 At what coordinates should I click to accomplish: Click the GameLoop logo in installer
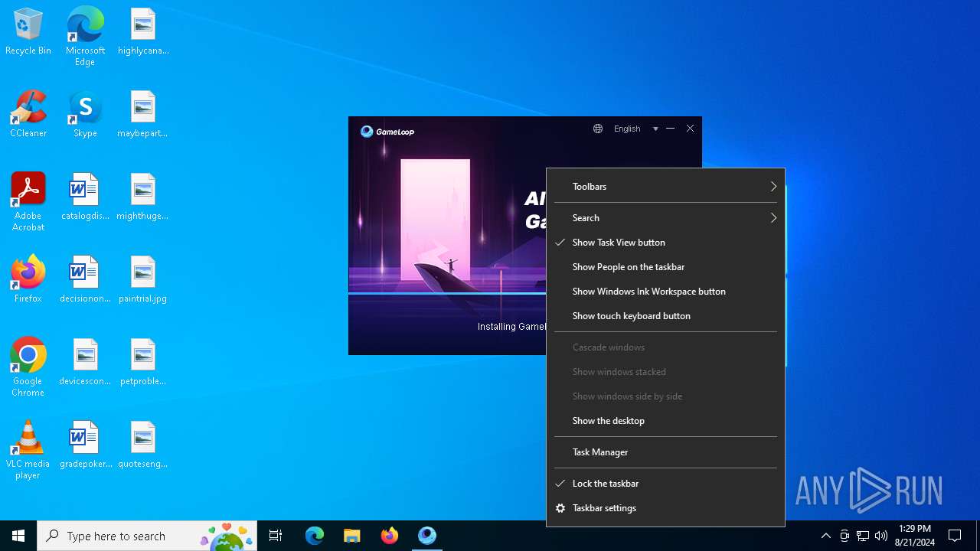(387, 132)
